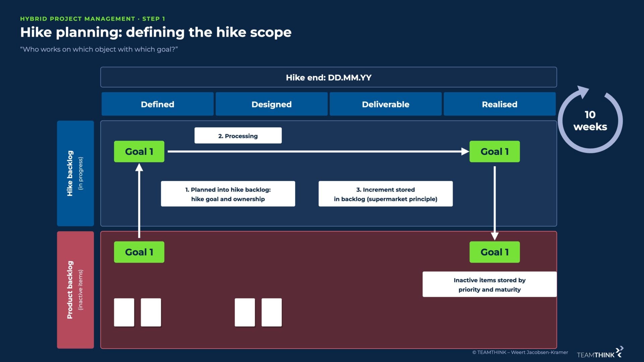Click the slide title 'Hike planning: defining the hike scope'
644x362 pixels.
click(x=156, y=33)
